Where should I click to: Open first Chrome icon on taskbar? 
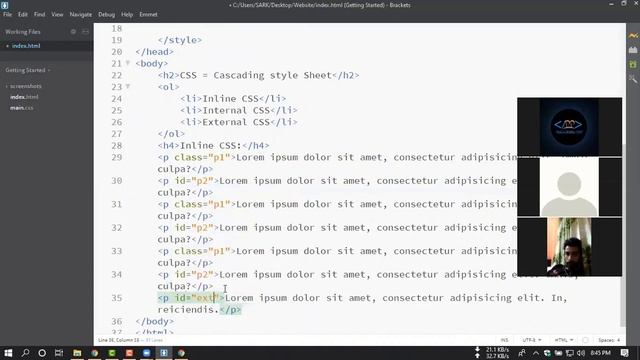point(95,353)
